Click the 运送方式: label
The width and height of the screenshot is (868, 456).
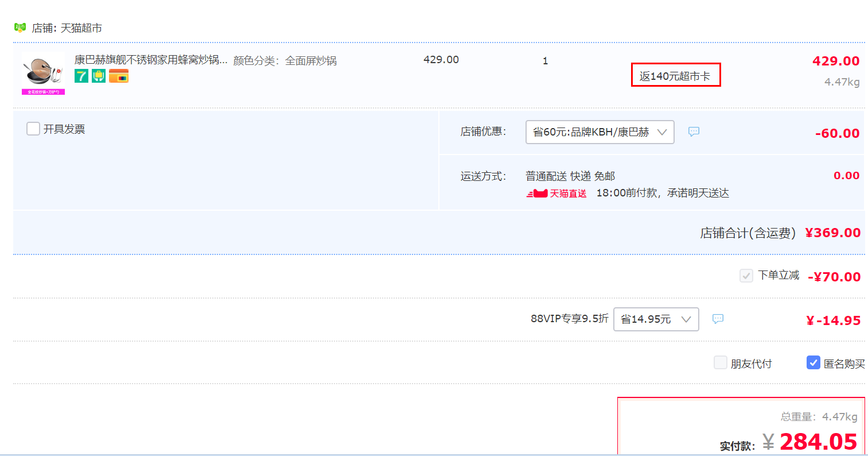[x=483, y=176]
